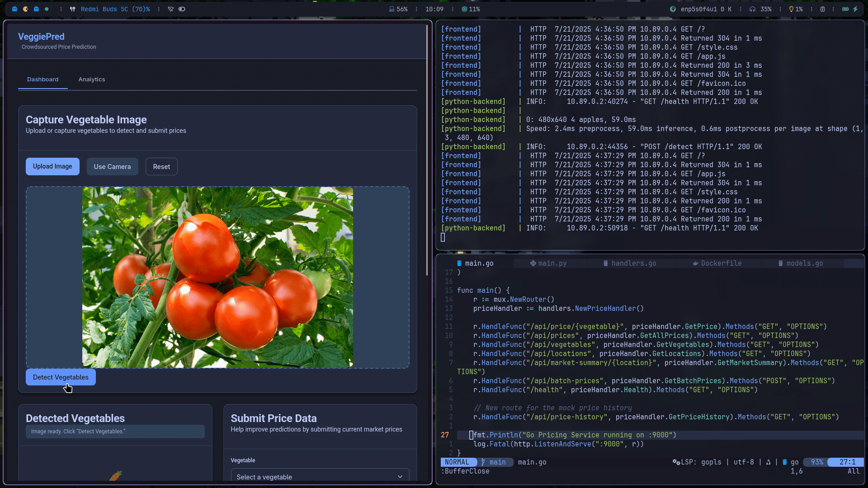The width and height of the screenshot is (868, 488).
Task: Click the uploaded tomato image preview
Action: point(217,277)
